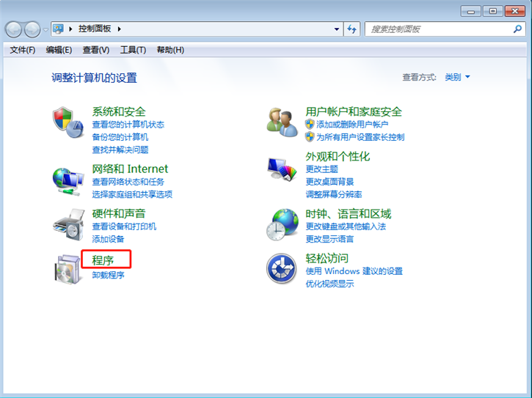This screenshot has width=532, height=398.
Task: Click the 查看设备和打印机 link
Action: click(124, 226)
